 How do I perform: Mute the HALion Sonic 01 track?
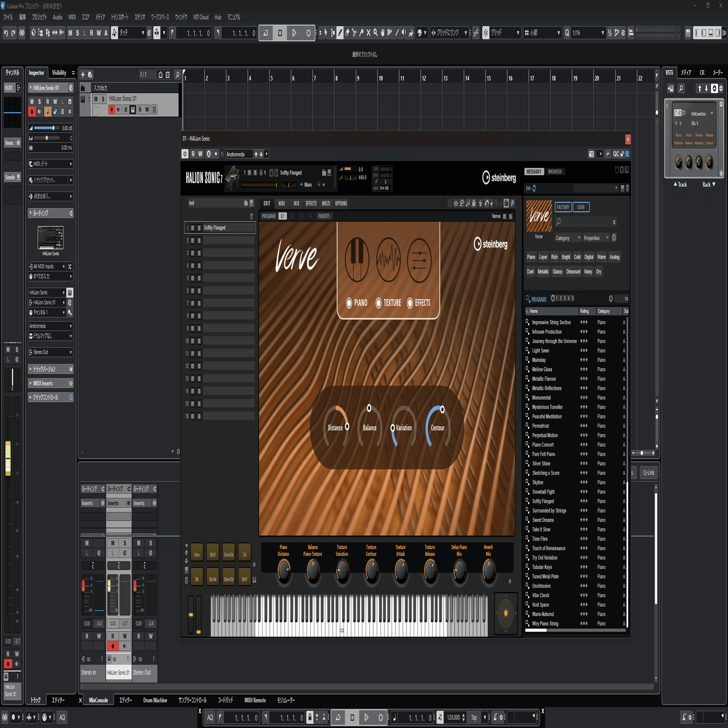97,98
